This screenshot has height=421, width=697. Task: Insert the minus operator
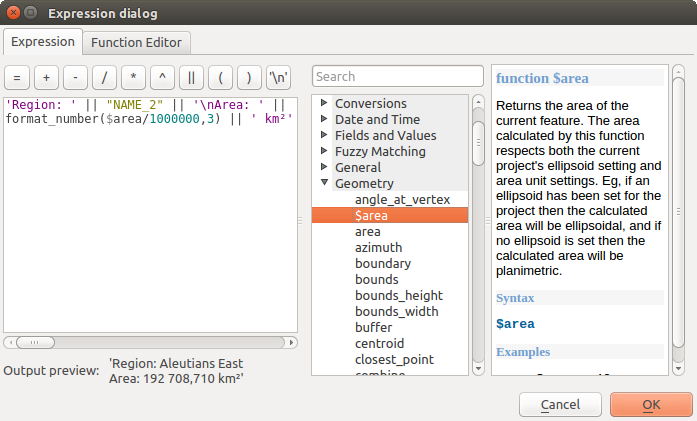[x=75, y=77]
